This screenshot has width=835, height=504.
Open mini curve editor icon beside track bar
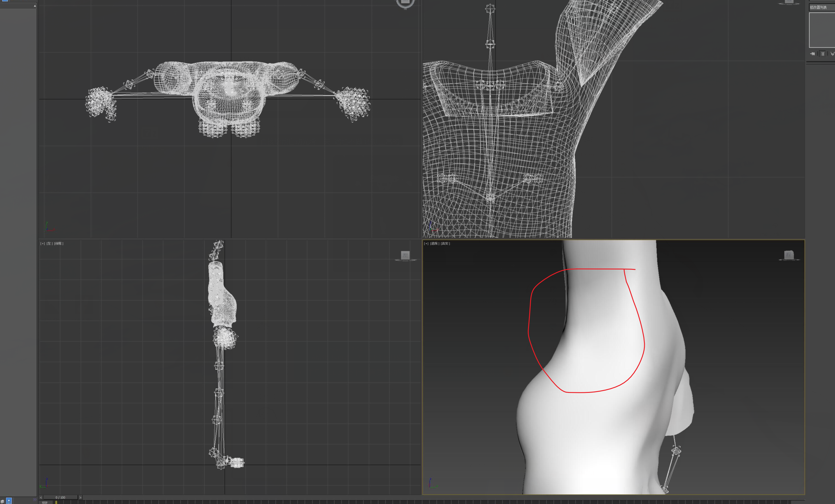tap(45, 502)
